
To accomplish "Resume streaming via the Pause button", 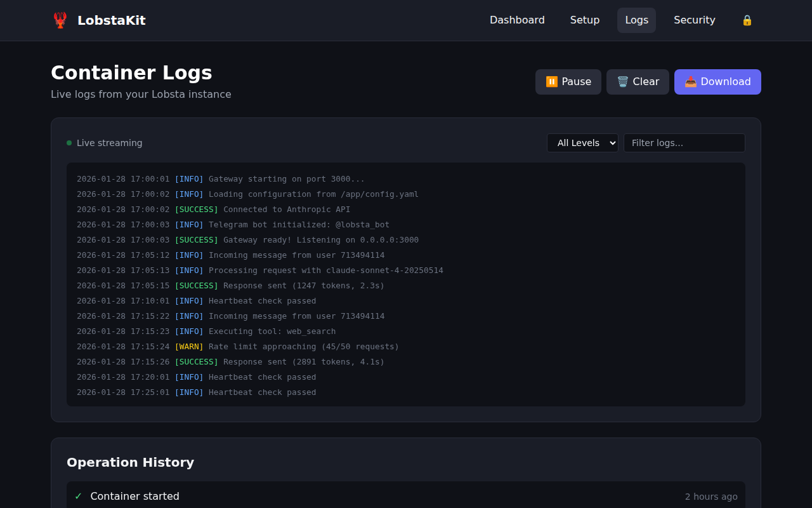I will click(x=568, y=81).
